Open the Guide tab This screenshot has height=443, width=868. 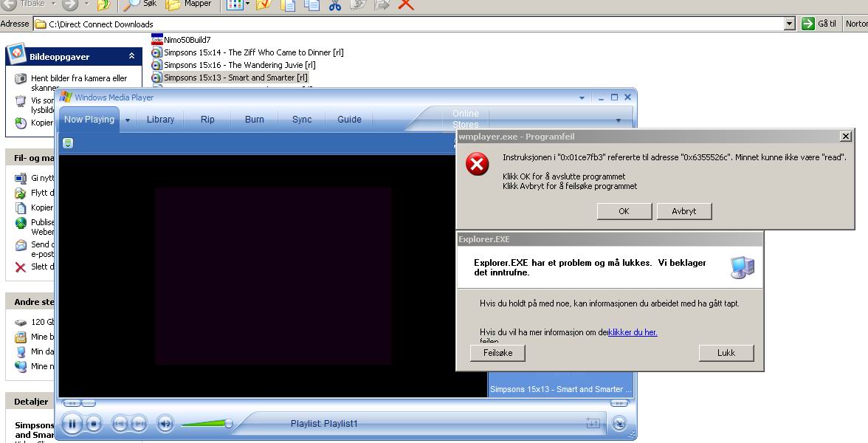pos(349,119)
